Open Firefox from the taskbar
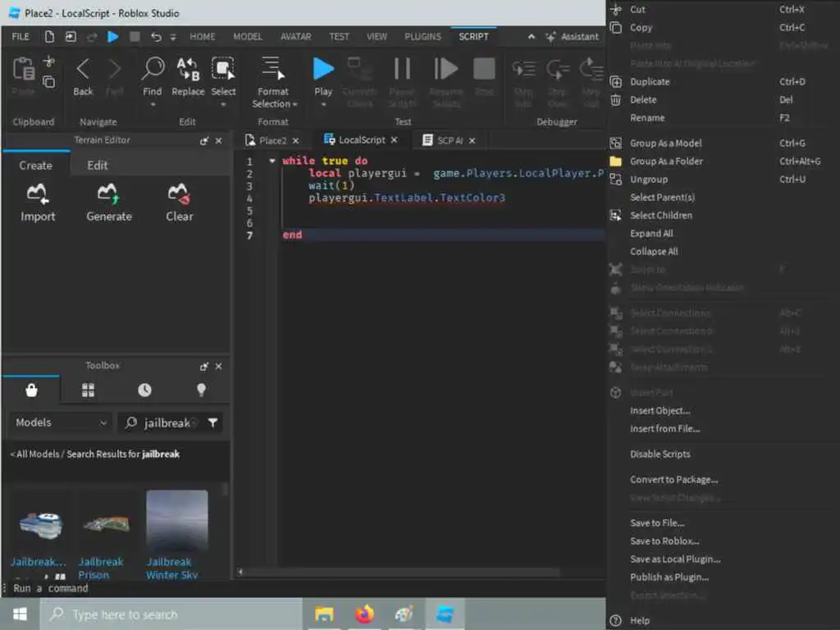This screenshot has width=840, height=630. click(364, 614)
